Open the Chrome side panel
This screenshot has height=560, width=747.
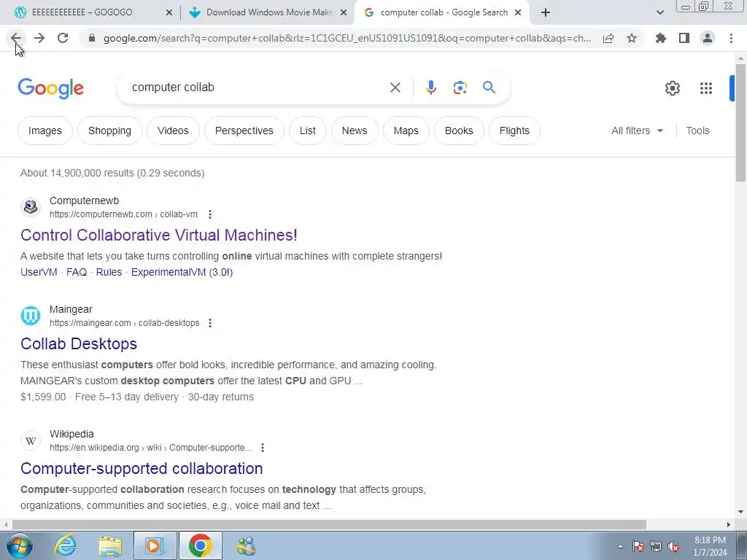(684, 38)
